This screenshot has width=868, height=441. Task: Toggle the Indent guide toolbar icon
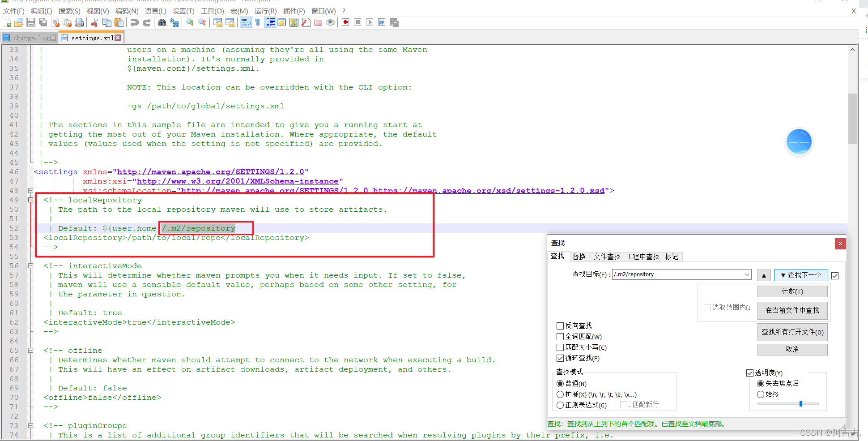pyautogui.click(x=270, y=22)
